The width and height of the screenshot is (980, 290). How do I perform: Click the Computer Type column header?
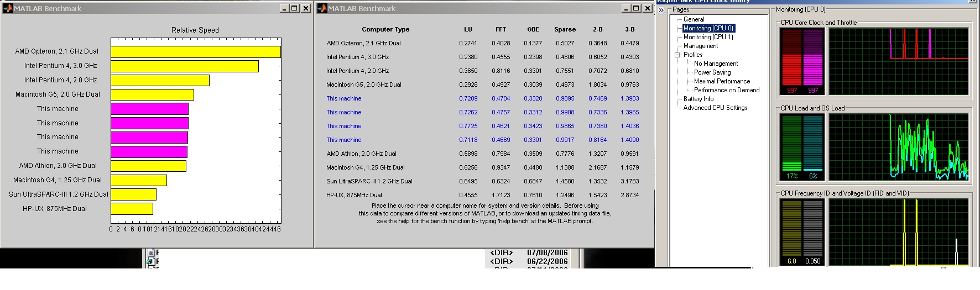tap(385, 29)
